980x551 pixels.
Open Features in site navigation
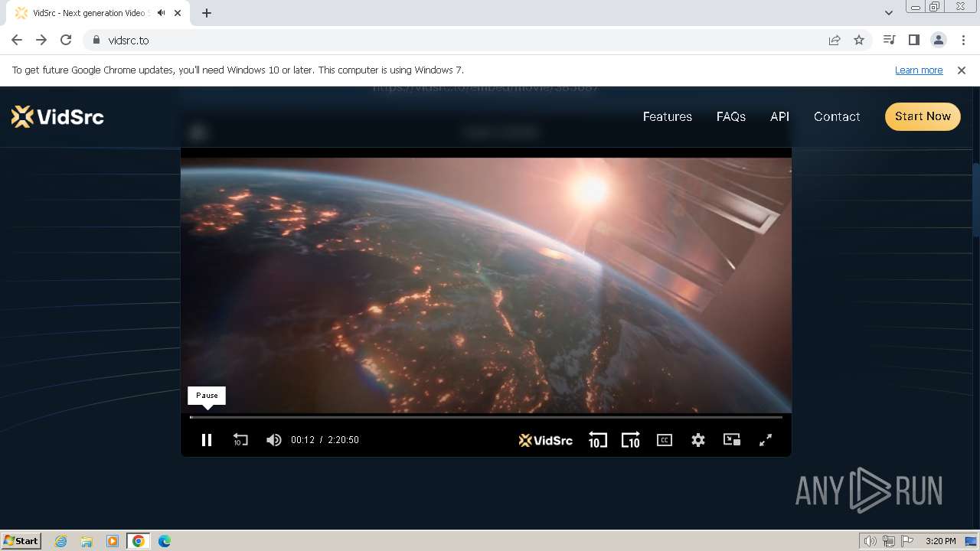coord(667,116)
